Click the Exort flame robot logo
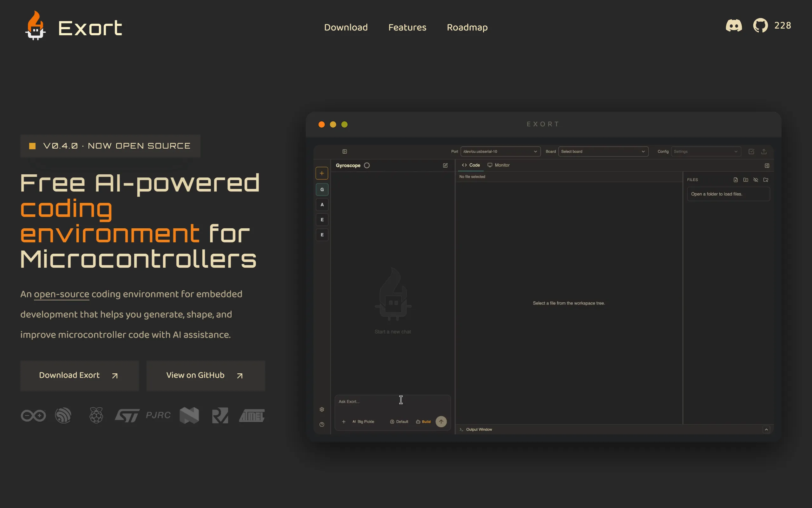 pyautogui.click(x=35, y=25)
